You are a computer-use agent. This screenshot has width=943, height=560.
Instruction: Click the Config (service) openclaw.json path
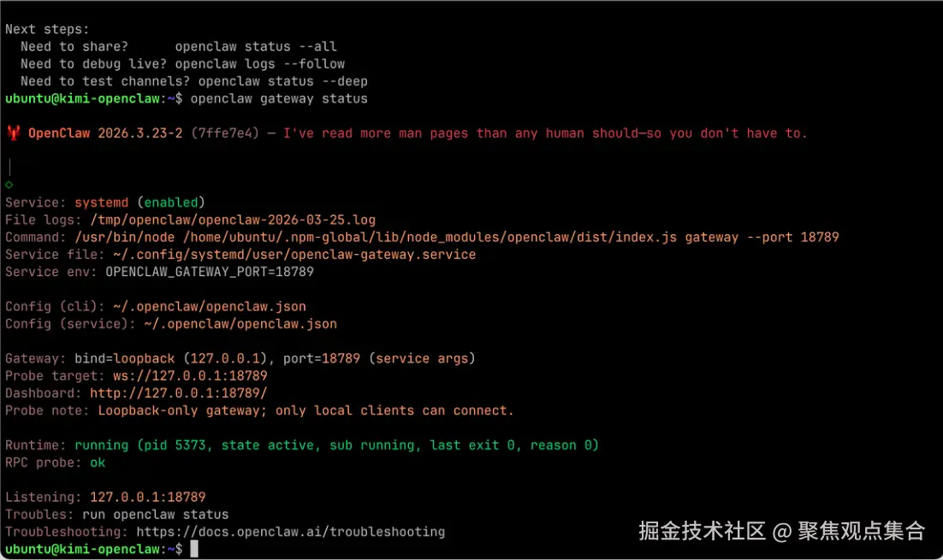pos(240,324)
